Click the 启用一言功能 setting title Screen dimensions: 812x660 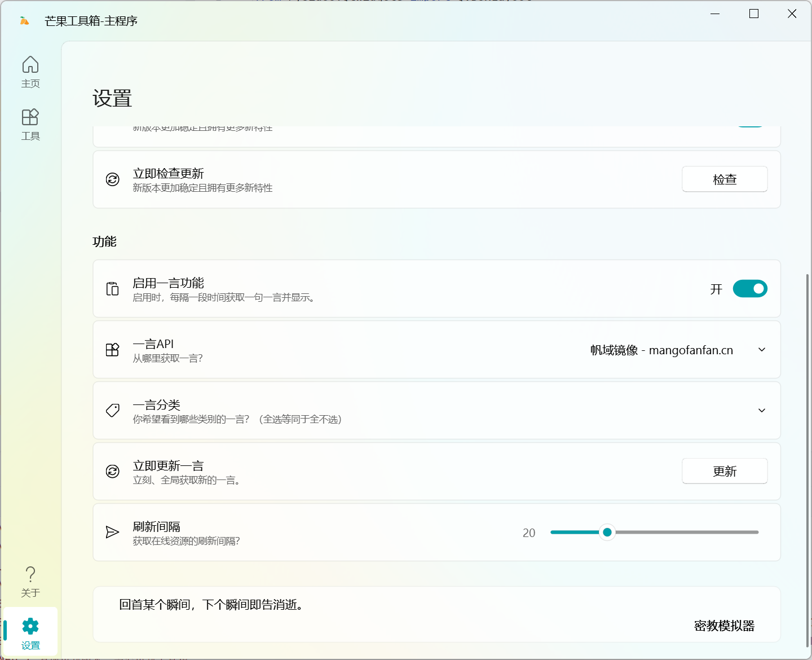tap(169, 283)
